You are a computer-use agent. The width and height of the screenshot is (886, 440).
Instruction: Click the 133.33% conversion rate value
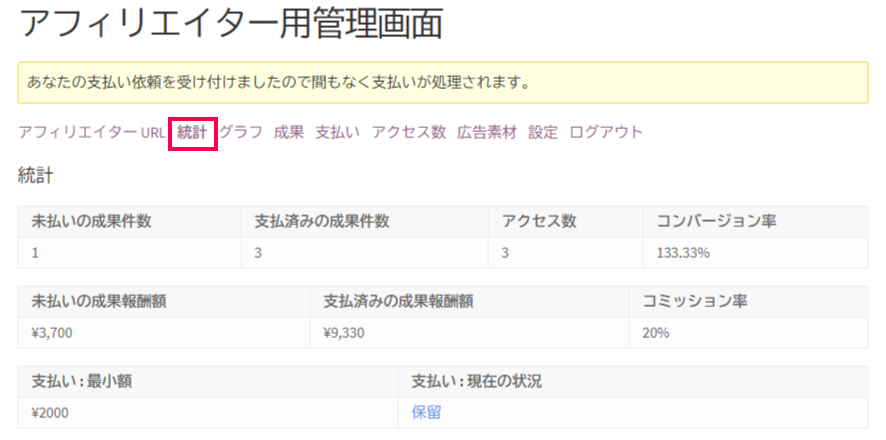tap(683, 253)
